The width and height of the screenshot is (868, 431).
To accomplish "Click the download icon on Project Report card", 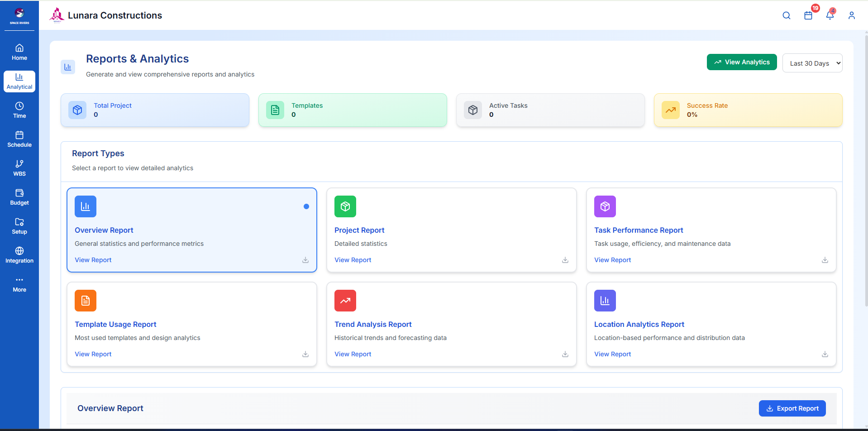I will pos(565,260).
